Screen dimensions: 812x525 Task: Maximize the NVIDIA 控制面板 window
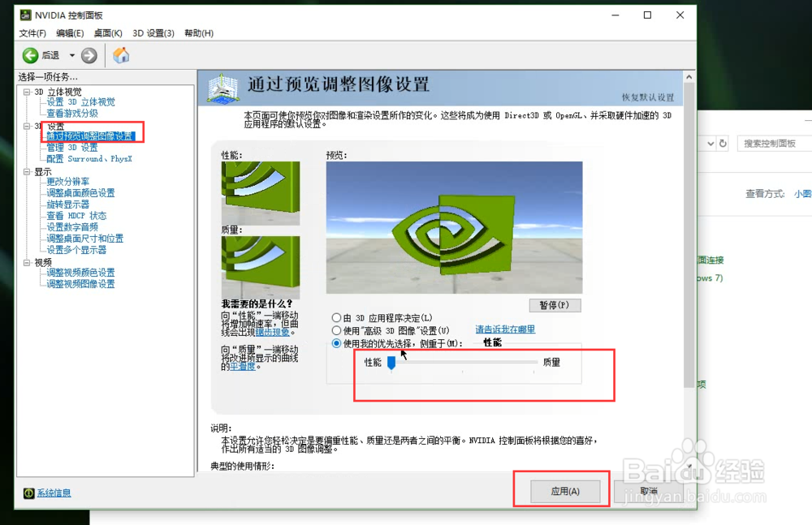click(647, 15)
